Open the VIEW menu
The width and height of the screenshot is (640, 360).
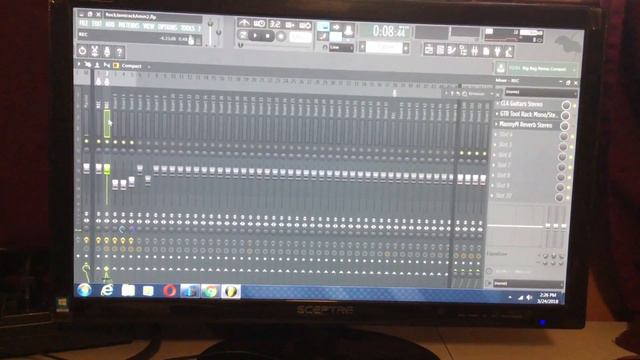click(x=149, y=26)
